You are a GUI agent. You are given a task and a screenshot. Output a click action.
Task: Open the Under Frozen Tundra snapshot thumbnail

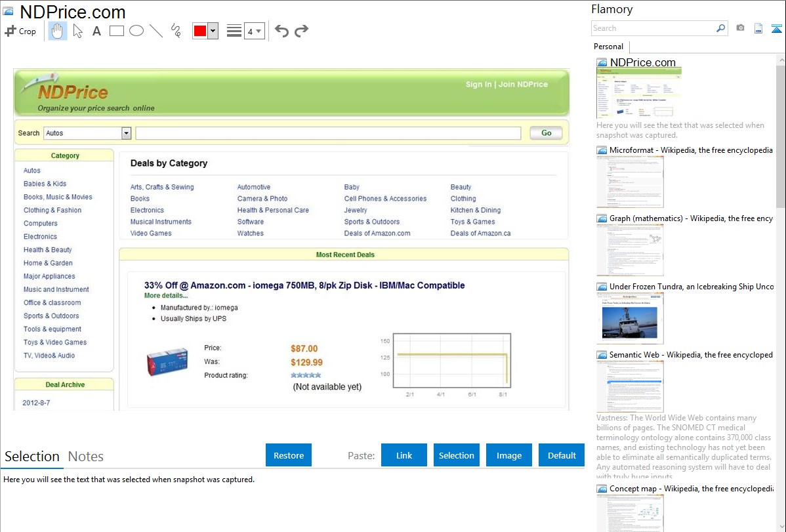point(630,318)
